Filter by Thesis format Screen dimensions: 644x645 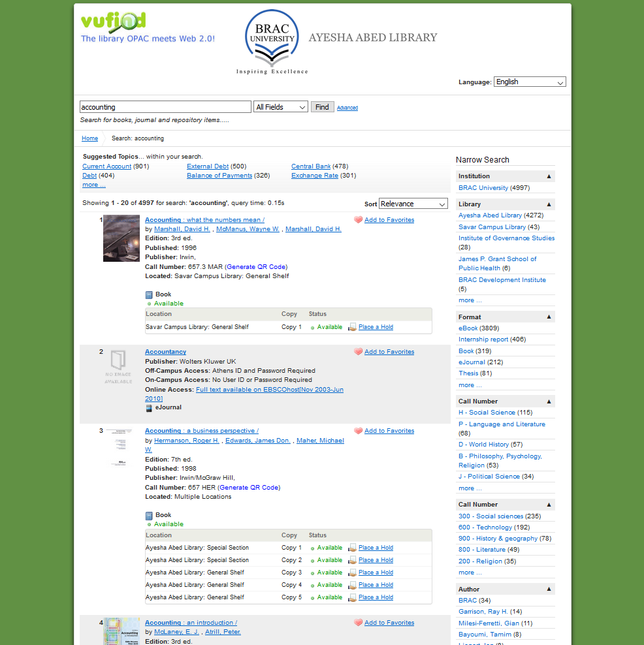(468, 373)
